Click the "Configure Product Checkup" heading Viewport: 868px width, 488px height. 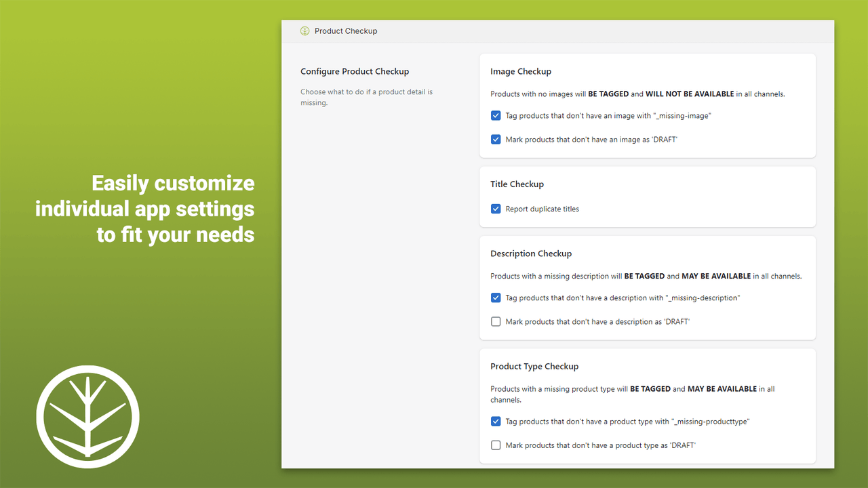tap(355, 71)
